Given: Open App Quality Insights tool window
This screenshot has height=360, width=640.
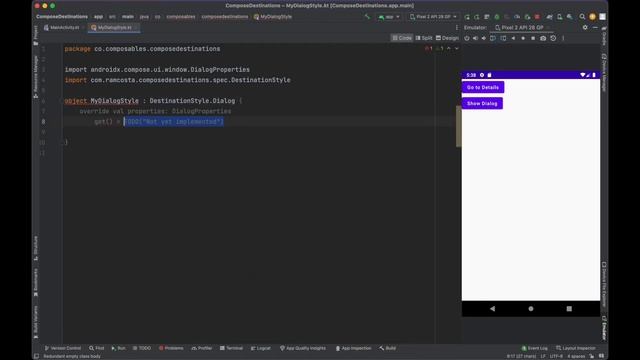Looking at the screenshot, I should [303, 348].
